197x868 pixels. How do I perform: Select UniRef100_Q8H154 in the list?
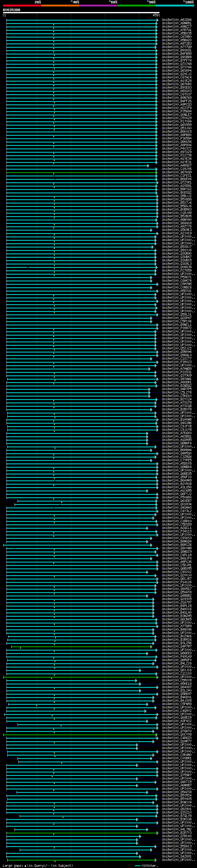[x=177, y=142]
